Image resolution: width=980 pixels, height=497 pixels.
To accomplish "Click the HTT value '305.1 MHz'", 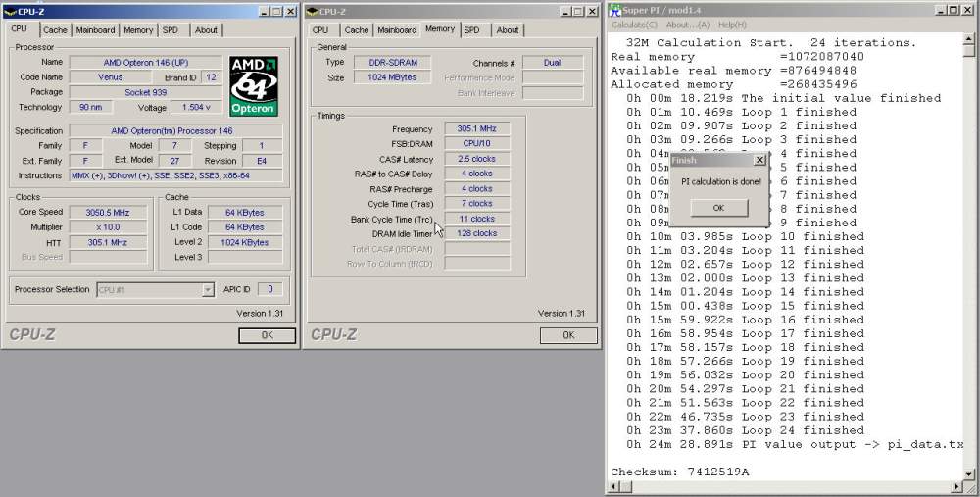I will (x=108, y=242).
